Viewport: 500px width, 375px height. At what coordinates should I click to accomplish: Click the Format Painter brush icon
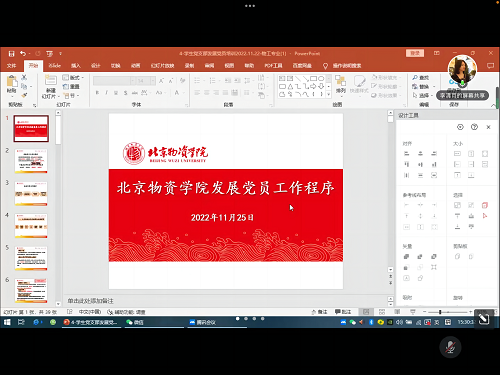[x=24, y=95]
